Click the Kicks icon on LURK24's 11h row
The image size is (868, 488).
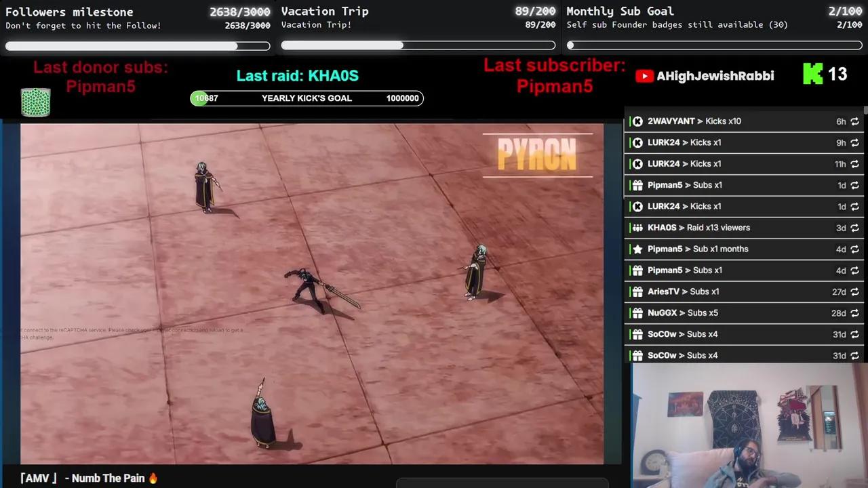pos(637,164)
